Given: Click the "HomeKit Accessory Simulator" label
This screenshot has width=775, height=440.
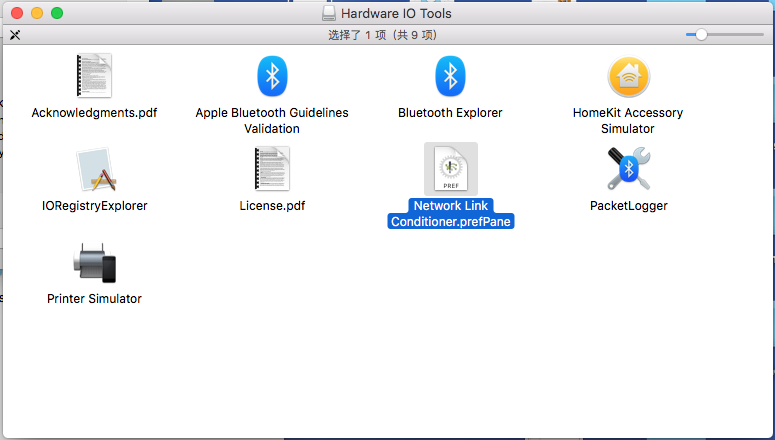Looking at the screenshot, I should (628, 121).
